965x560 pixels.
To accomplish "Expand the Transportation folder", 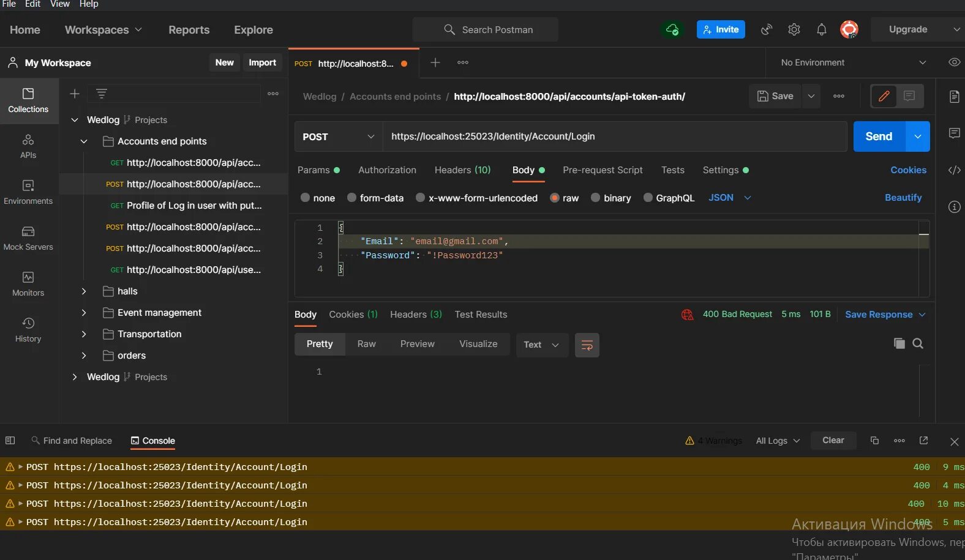I will [84, 334].
